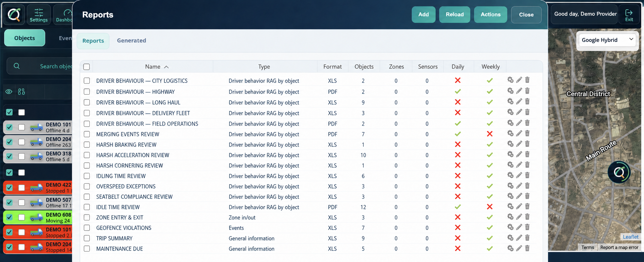Screen dimensions: 644x262
Task: Edit the DRIVER BEHAVIOUR — FIELD OPERATIONS report
Action: (519, 123)
